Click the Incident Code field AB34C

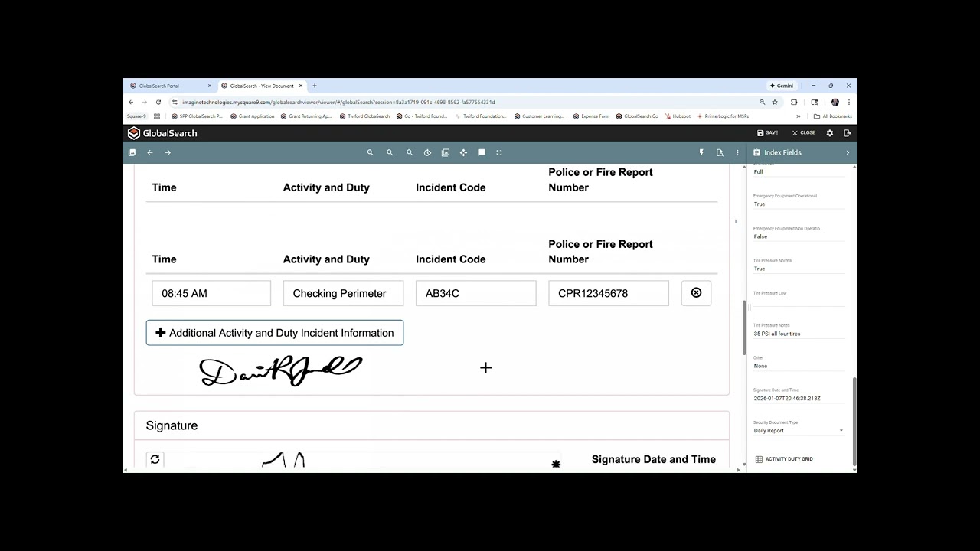pyautogui.click(x=476, y=293)
